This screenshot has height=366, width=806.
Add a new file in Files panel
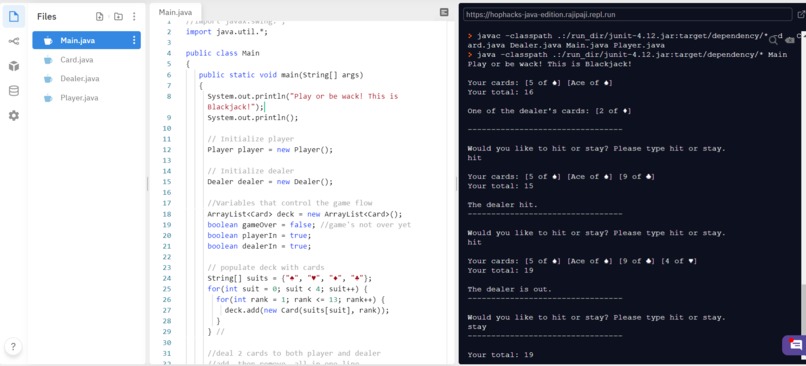(x=100, y=16)
